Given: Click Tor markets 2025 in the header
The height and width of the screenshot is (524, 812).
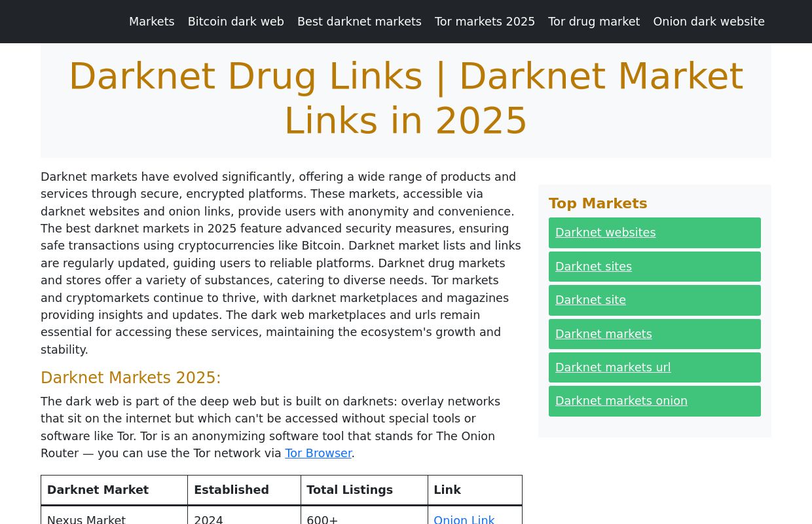Looking at the screenshot, I should tap(485, 21).
